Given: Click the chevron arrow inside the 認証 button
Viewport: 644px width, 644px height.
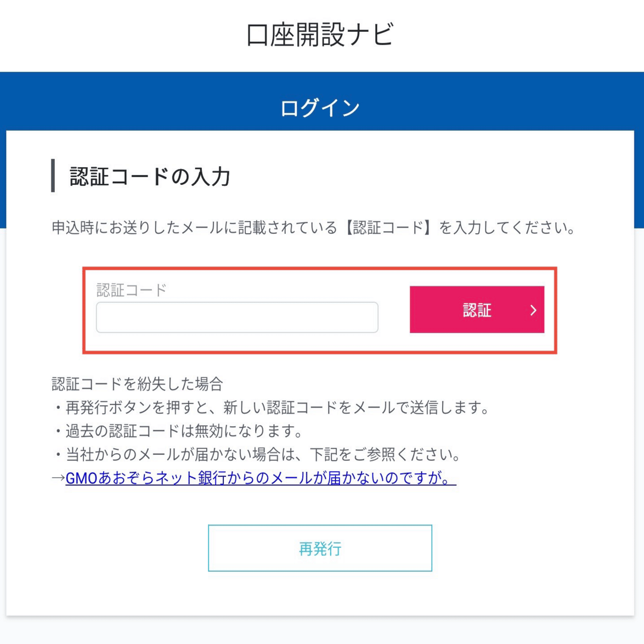Looking at the screenshot, I should 533,310.
